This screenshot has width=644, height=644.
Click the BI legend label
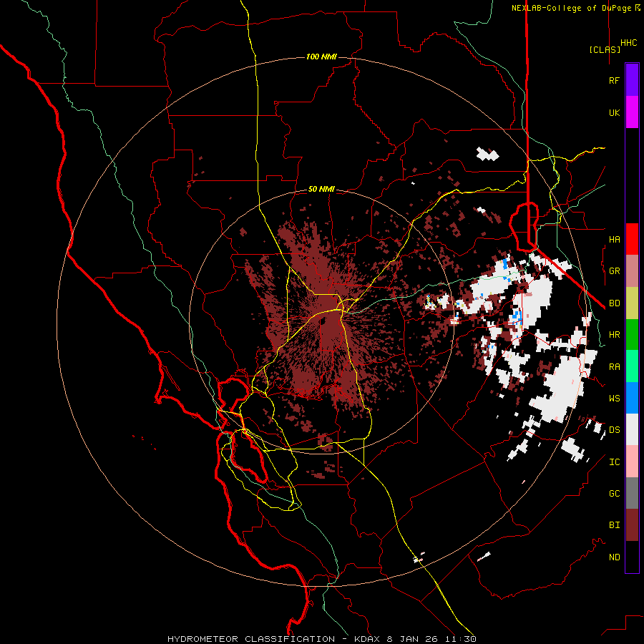(x=614, y=525)
